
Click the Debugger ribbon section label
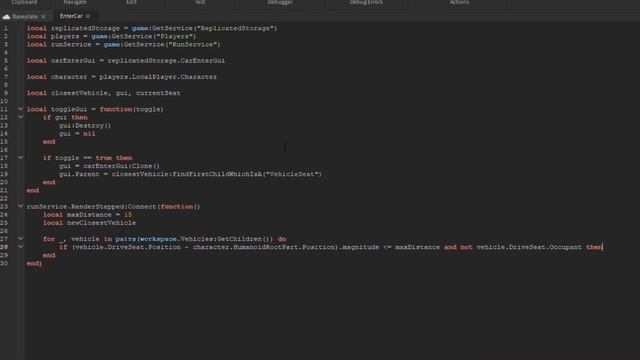[x=280, y=2]
